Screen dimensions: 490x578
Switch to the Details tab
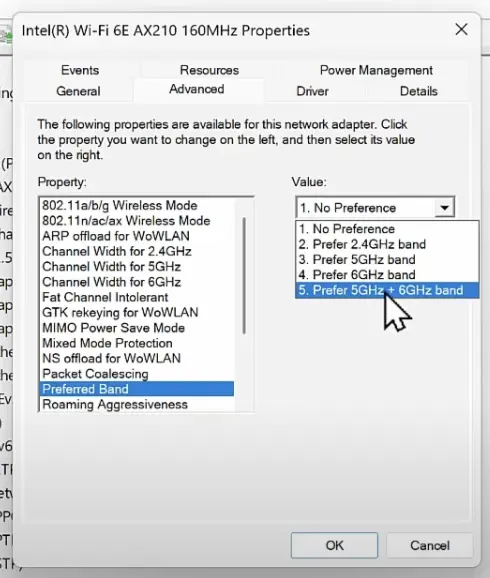click(418, 91)
